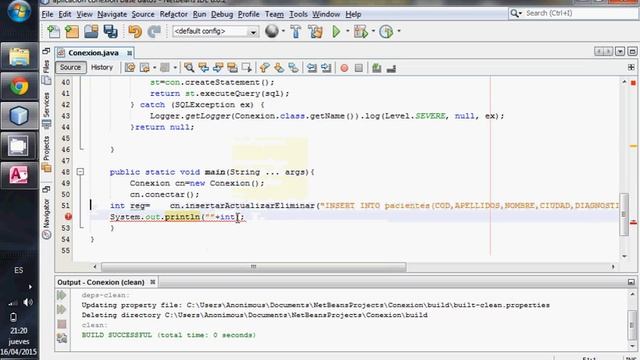Toggle Highlight Search icon
Image resolution: width=640 pixels, height=360 pixels.
tap(232, 68)
